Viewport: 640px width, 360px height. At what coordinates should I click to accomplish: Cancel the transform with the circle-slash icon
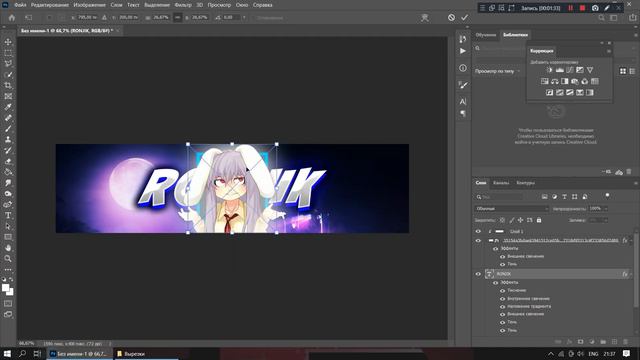(x=451, y=18)
